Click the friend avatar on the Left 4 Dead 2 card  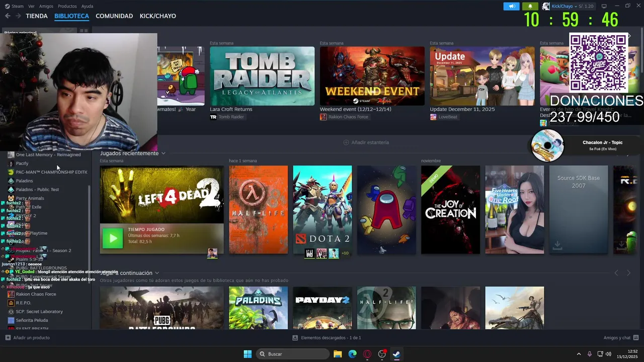[x=212, y=253]
